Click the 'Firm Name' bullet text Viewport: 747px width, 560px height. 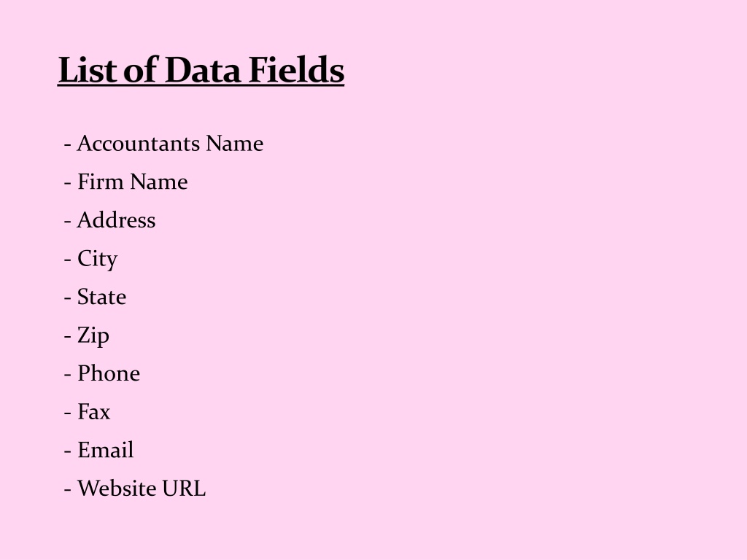click(125, 182)
